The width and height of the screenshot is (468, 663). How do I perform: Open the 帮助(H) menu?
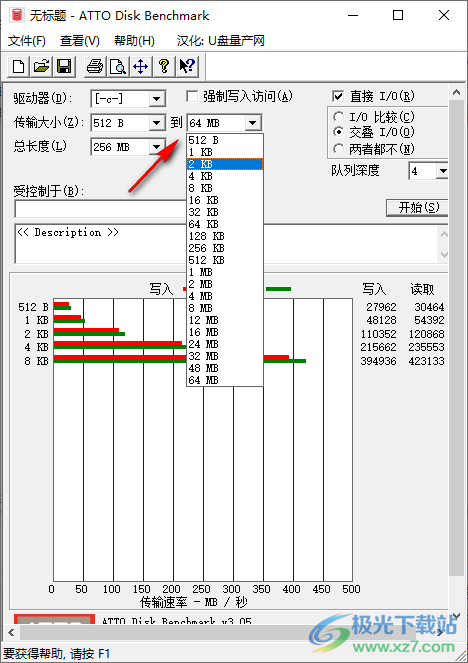click(134, 41)
